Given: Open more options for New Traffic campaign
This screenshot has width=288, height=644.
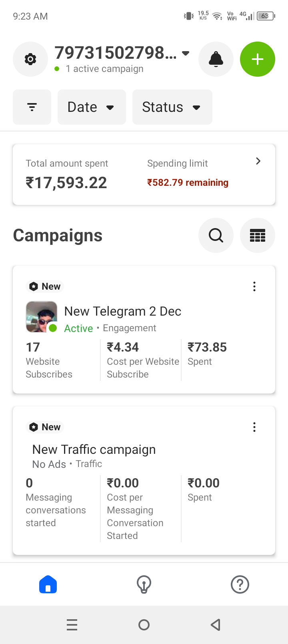Looking at the screenshot, I should [254, 427].
